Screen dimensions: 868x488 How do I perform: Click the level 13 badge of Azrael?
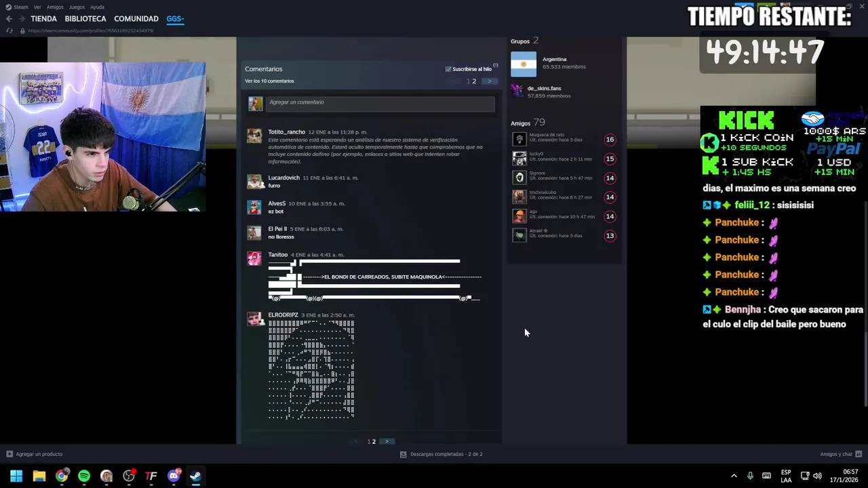tap(610, 236)
